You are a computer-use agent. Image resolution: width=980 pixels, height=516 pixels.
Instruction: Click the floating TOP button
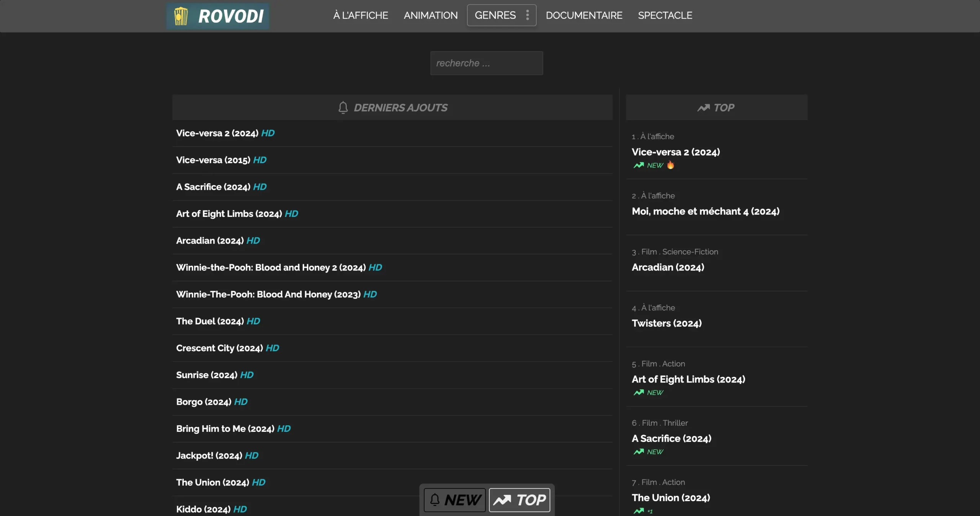coord(519,500)
